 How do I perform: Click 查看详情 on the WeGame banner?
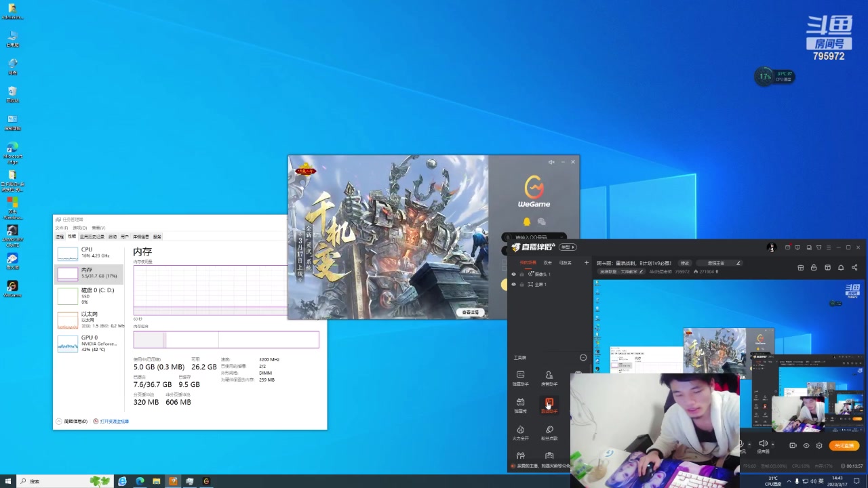pos(471,312)
